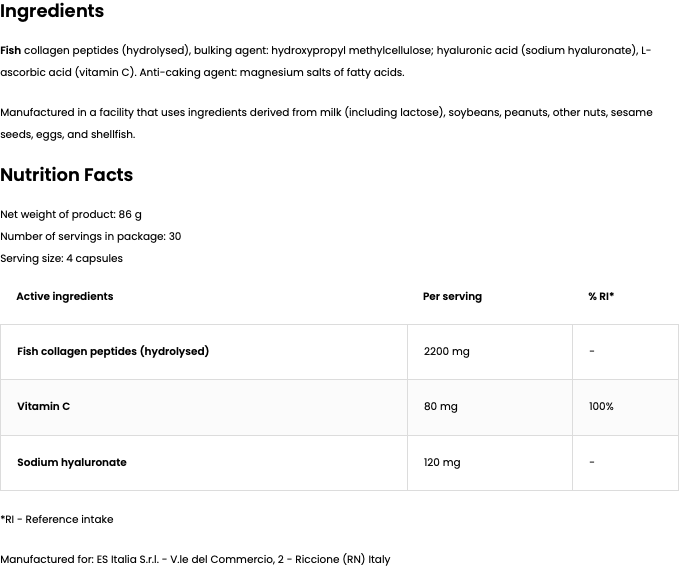Click the Manufactured for ES Italia line

195,559
